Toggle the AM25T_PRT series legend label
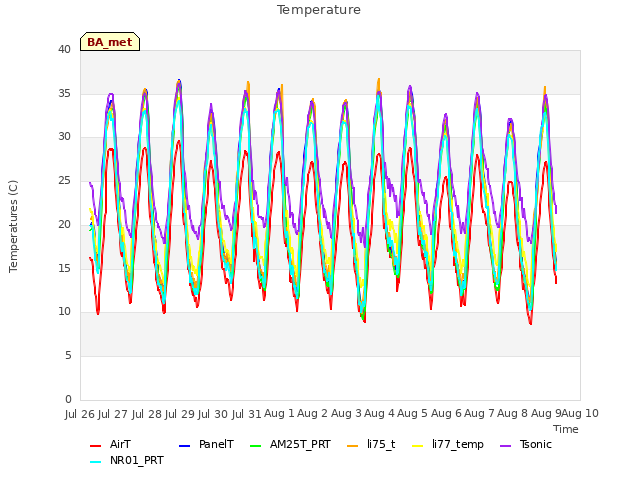Image resolution: width=640 pixels, height=480 pixels. [300, 444]
